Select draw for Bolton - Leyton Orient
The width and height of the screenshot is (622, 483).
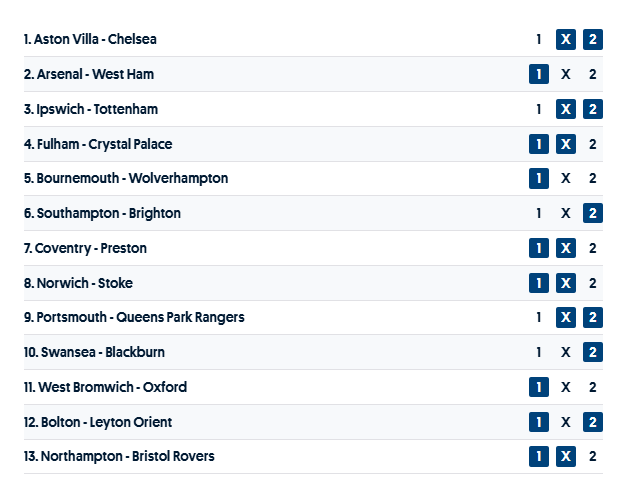tap(566, 422)
